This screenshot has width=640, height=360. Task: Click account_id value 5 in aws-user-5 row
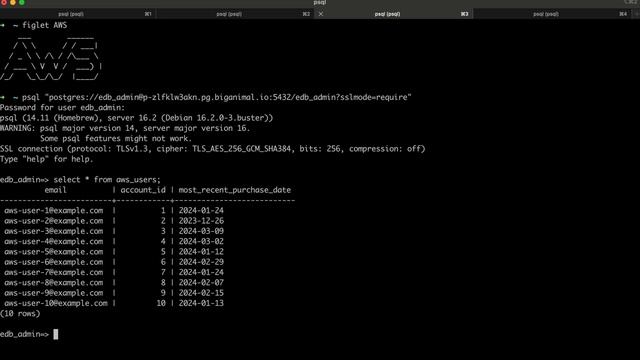(x=163, y=252)
